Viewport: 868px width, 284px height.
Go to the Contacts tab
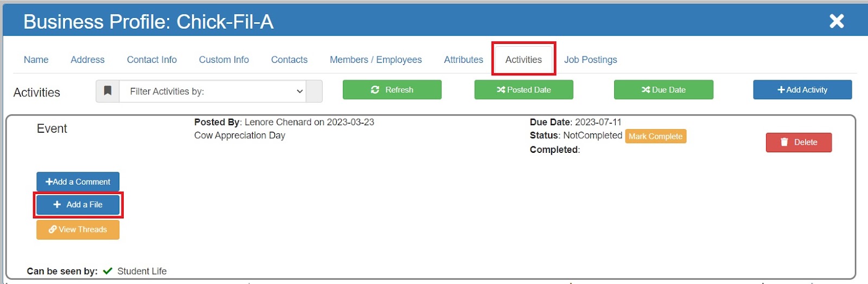[x=289, y=60]
